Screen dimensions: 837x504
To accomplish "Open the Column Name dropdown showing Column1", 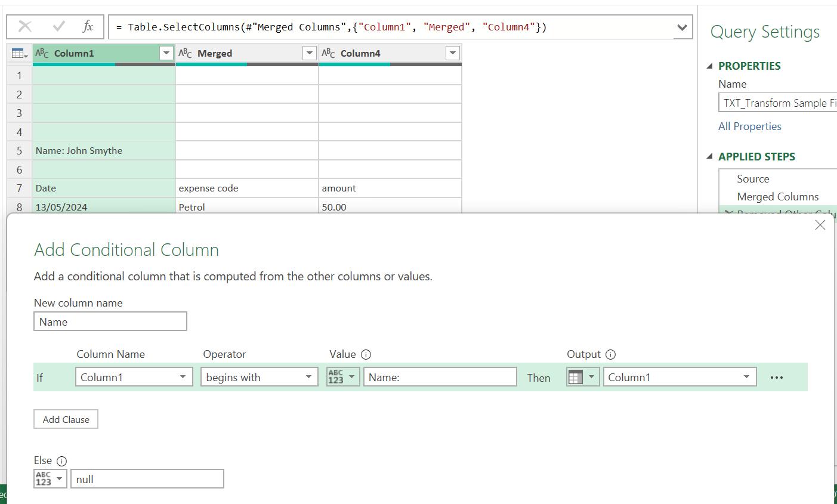I will (134, 377).
